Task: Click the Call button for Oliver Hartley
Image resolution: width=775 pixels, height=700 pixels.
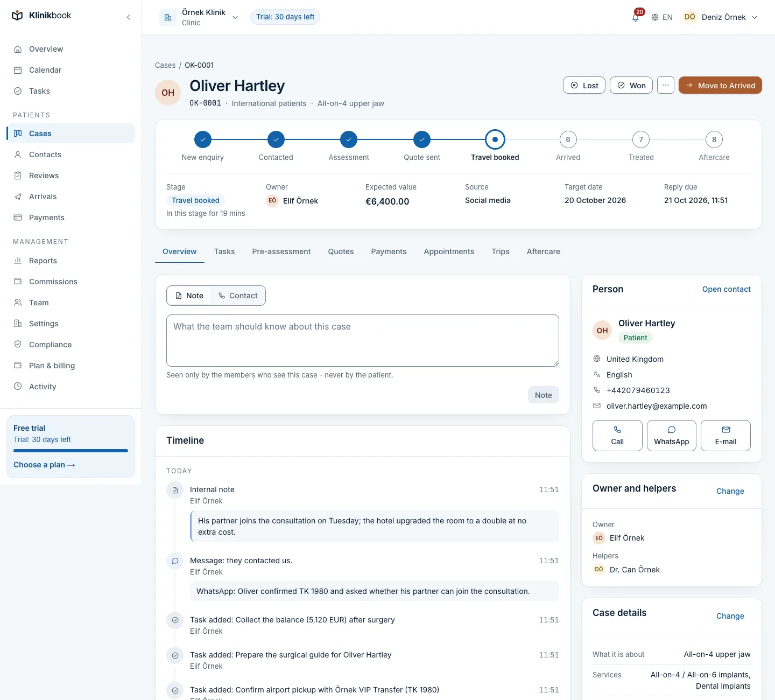Action: point(617,436)
